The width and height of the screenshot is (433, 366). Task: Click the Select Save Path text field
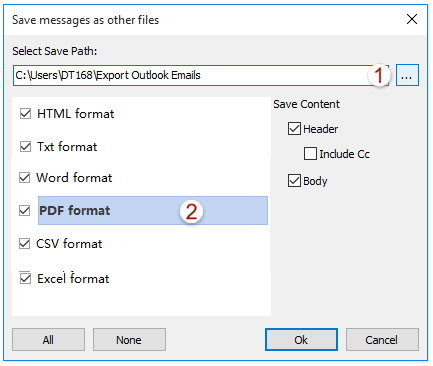pyautogui.click(x=201, y=75)
